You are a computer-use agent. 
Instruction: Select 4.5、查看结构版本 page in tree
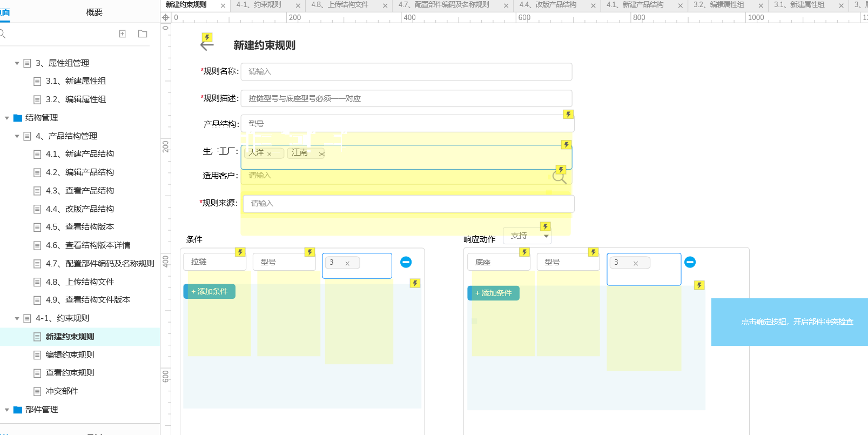tap(80, 227)
